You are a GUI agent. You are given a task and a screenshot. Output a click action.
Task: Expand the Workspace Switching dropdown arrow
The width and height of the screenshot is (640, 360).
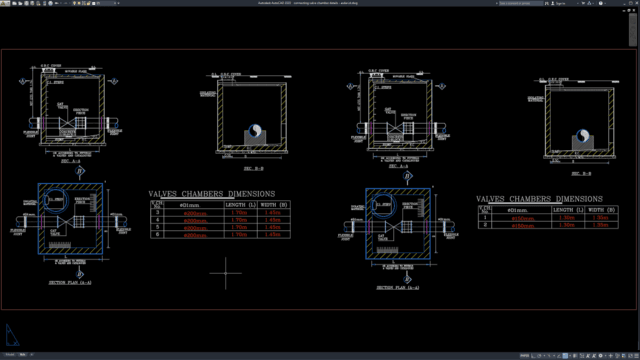tap(605, 356)
